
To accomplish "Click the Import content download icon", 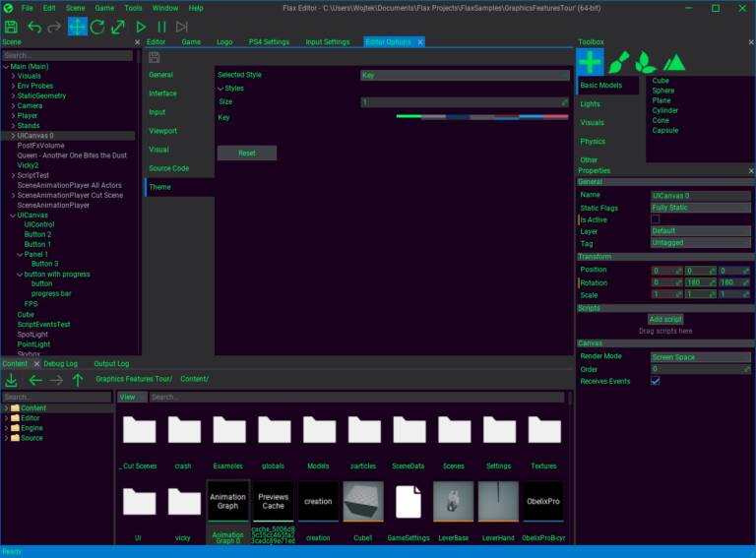I will [12, 380].
